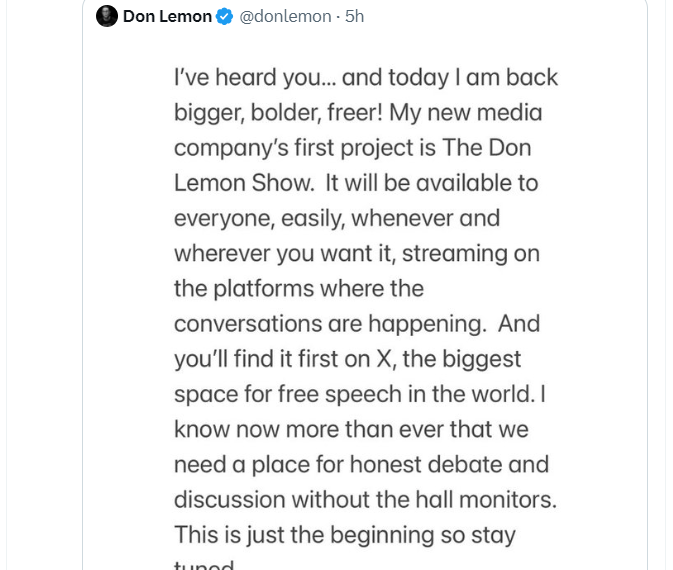
Task: Click the blue verified checkmark badge
Action: [224, 17]
